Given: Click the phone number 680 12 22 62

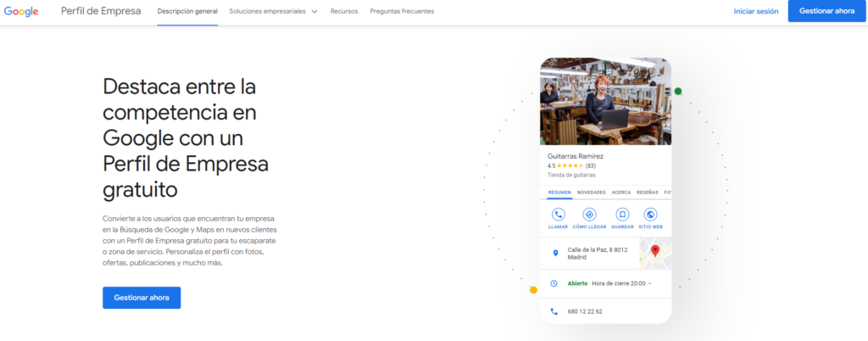Looking at the screenshot, I should pos(585,311).
